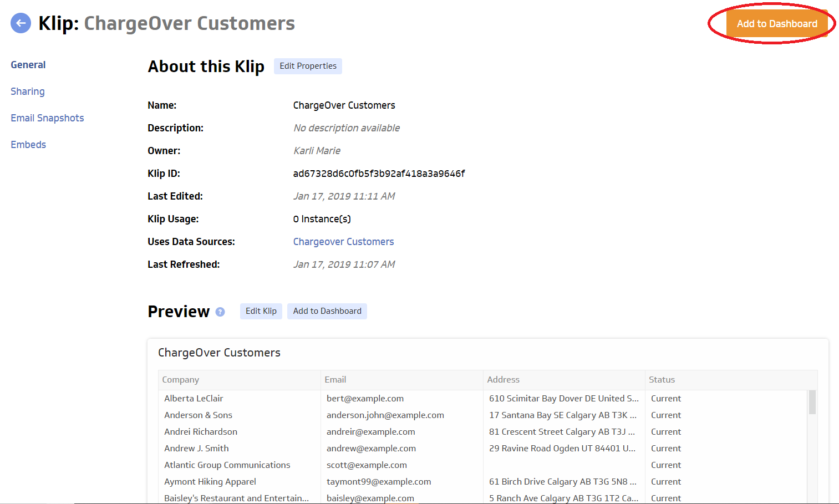This screenshot has height=504, width=839.
Task: Click Current status in Andrew J. Smith row
Action: pos(666,449)
